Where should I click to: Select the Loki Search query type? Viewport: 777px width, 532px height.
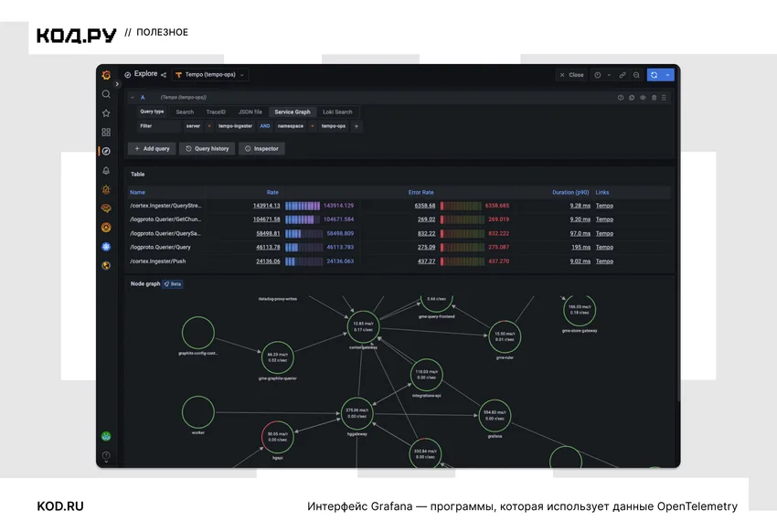(337, 112)
